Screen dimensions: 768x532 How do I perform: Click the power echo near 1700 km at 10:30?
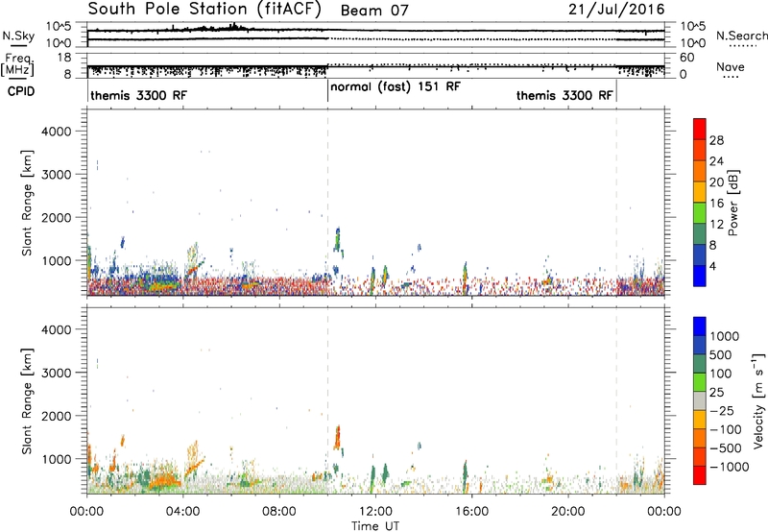(x=337, y=238)
